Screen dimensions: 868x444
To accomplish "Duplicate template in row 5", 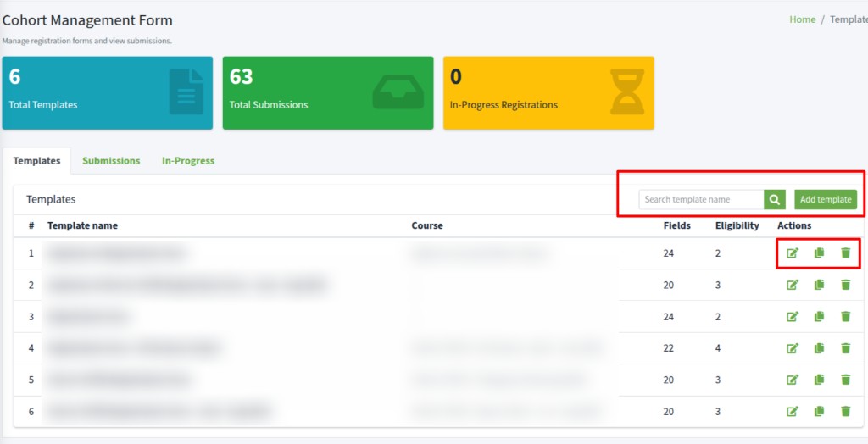I will click(x=820, y=380).
